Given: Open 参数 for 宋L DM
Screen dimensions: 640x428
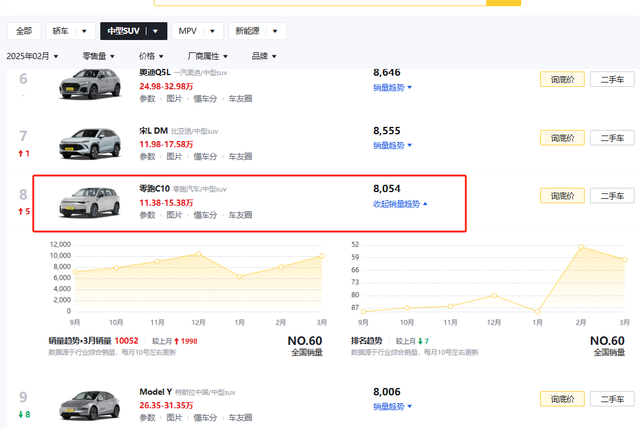Looking at the screenshot, I should click(x=147, y=157).
